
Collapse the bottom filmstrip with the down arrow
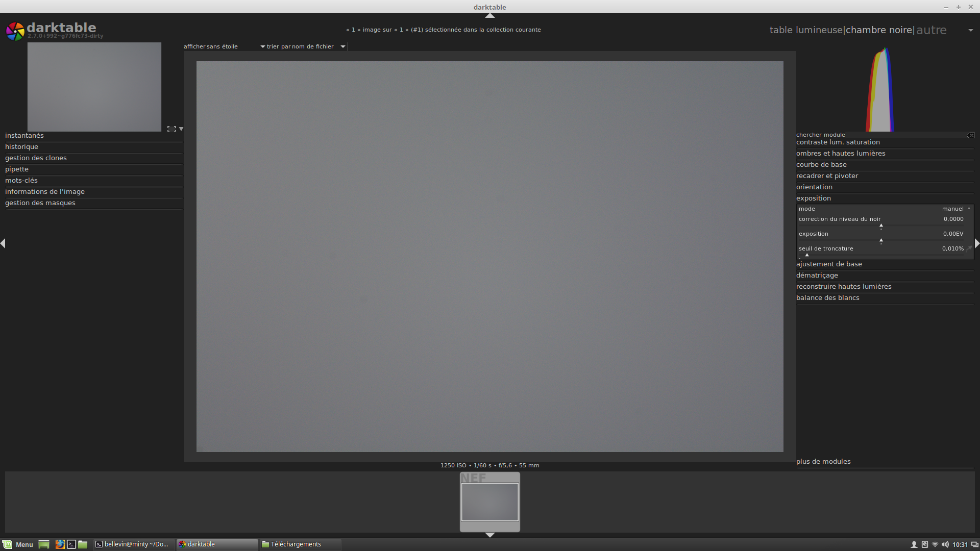tap(490, 535)
